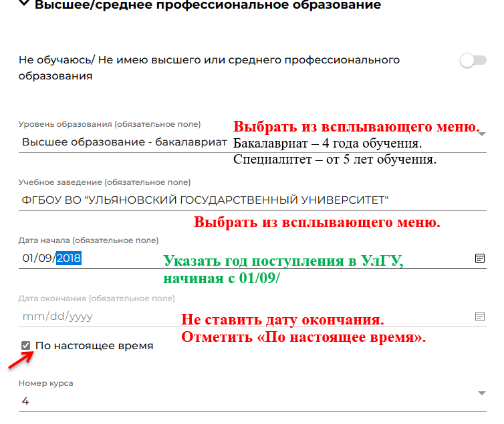This screenshot has height=424, width=504.
Task: Click the Дата начала field label
Action: point(88,240)
